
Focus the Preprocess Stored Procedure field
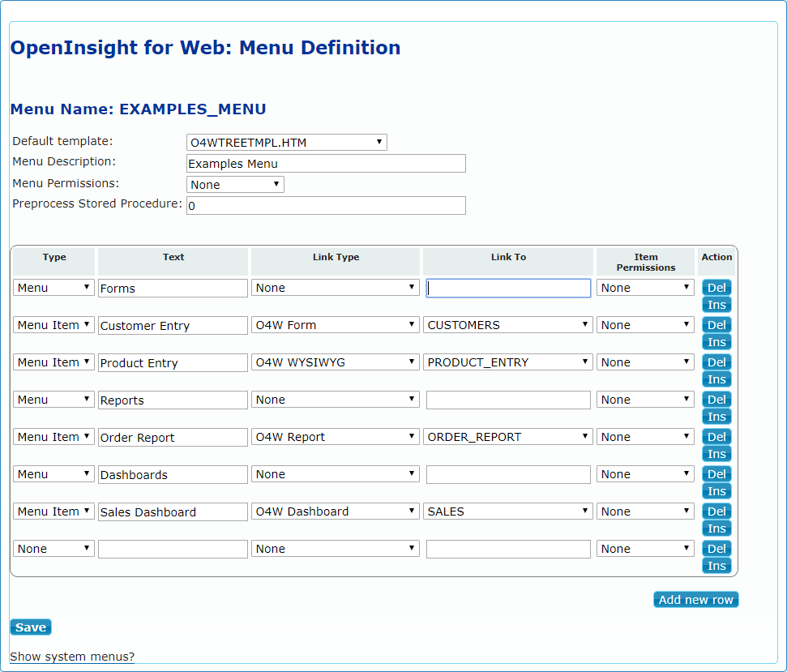pos(326,206)
